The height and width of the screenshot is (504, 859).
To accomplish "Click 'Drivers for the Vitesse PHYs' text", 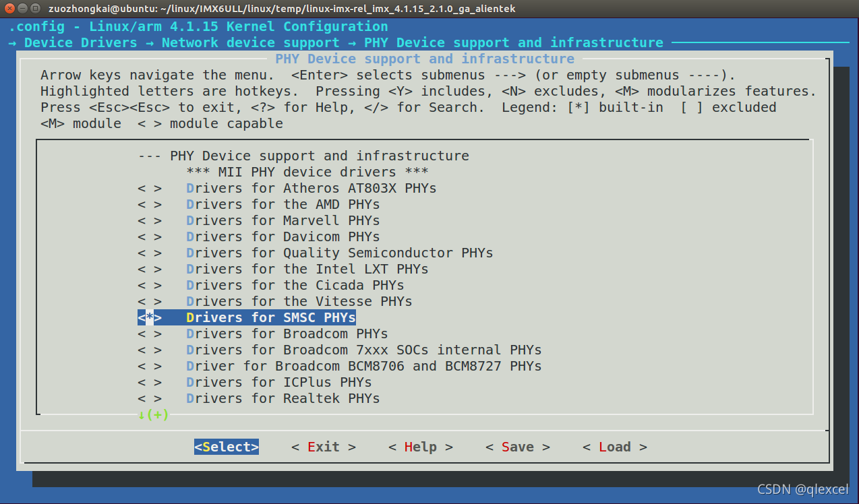I will pyautogui.click(x=299, y=301).
